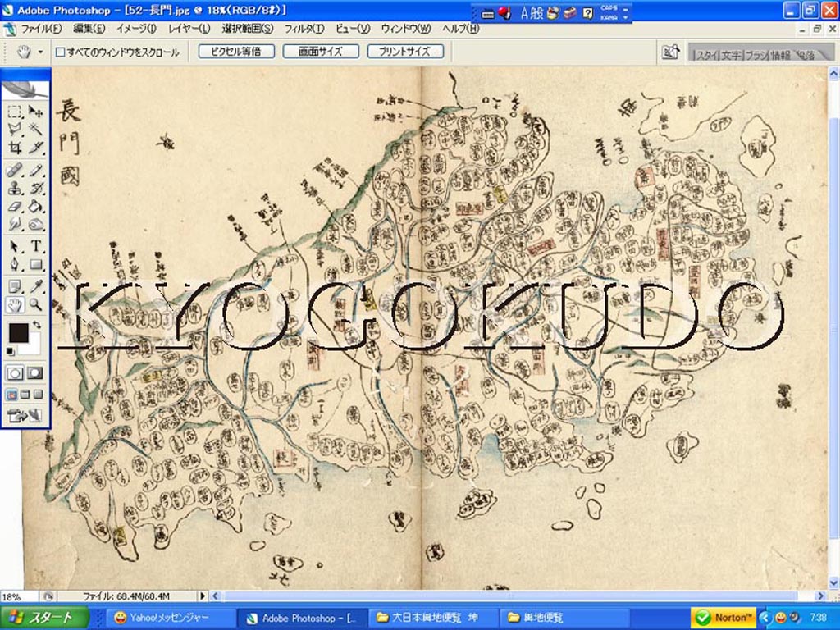The image size is (840, 630).
Task: Open the ブラシ palette tab
Action: pyautogui.click(x=756, y=54)
